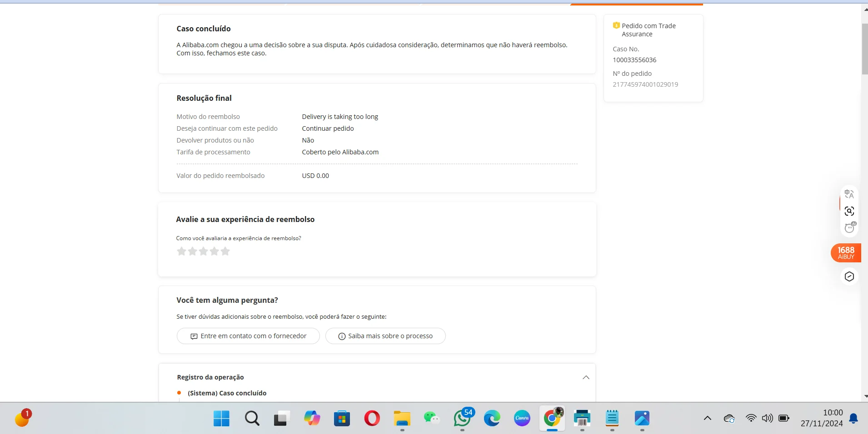The width and height of the screenshot is (868, 434).
Task: Click the hexagon shield icon in sidebar
Action: click(849, 276)
